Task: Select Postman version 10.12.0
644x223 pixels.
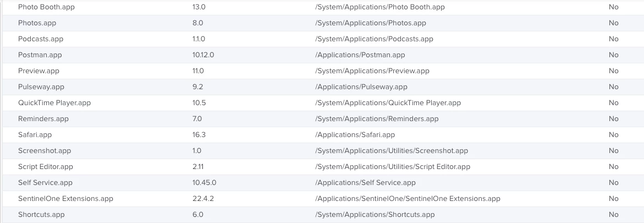Action: pos(203,55)
